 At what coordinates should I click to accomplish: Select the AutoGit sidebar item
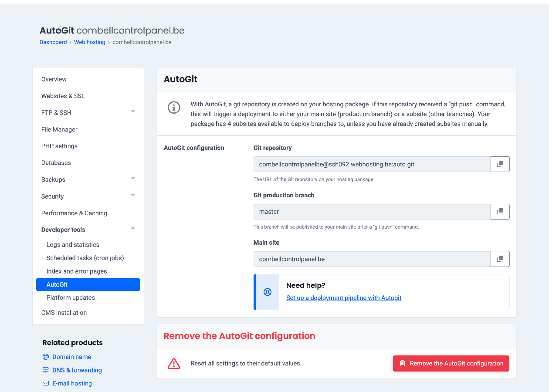pos(88,284)
